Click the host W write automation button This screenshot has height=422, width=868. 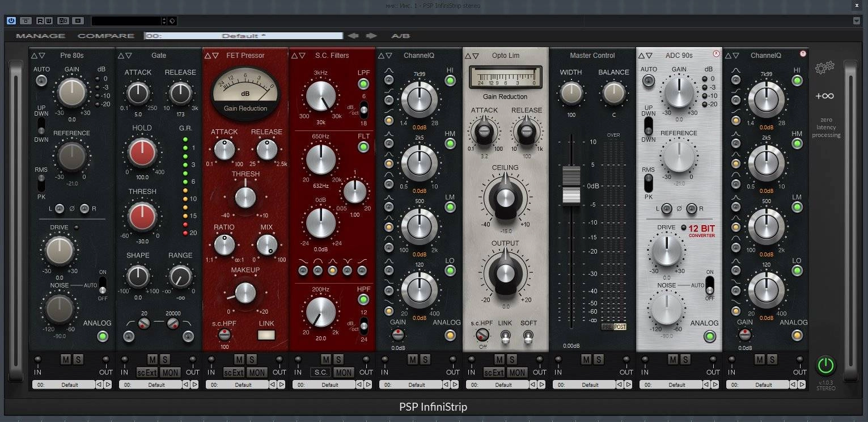(x=49, y=21)
